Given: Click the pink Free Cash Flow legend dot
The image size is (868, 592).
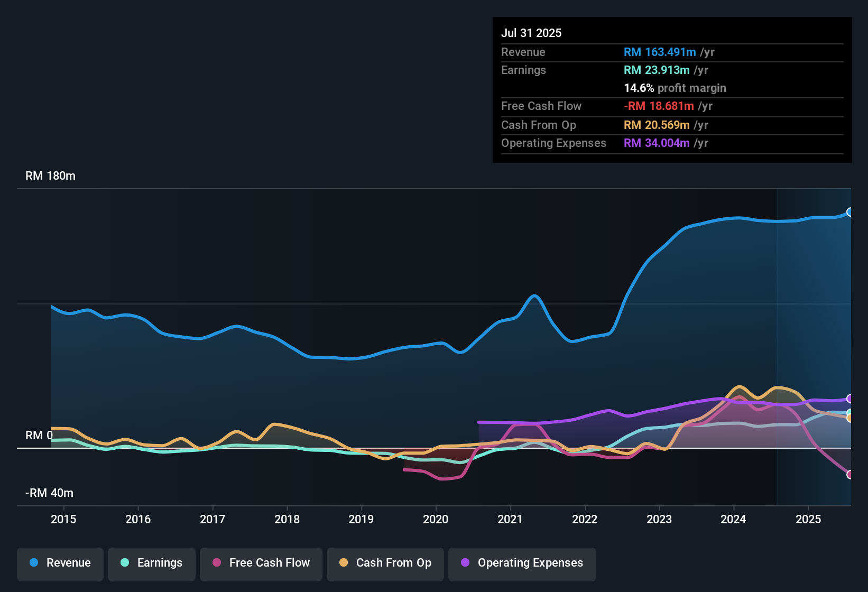Looking at the screenshot, I should [217, 562].
